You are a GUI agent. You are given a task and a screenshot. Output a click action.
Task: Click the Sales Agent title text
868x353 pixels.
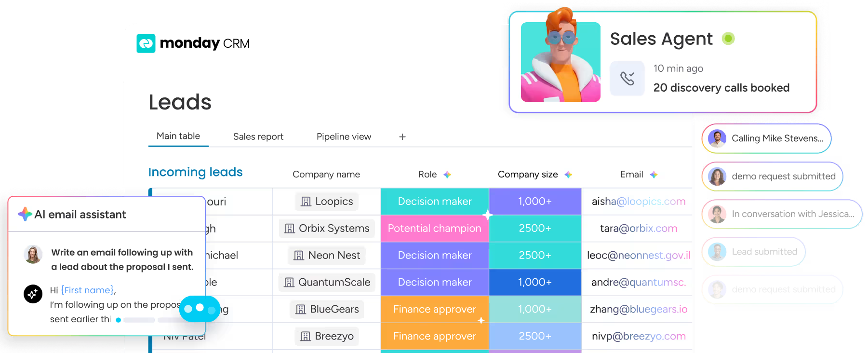pyautogui.click(x=661, y=39)
